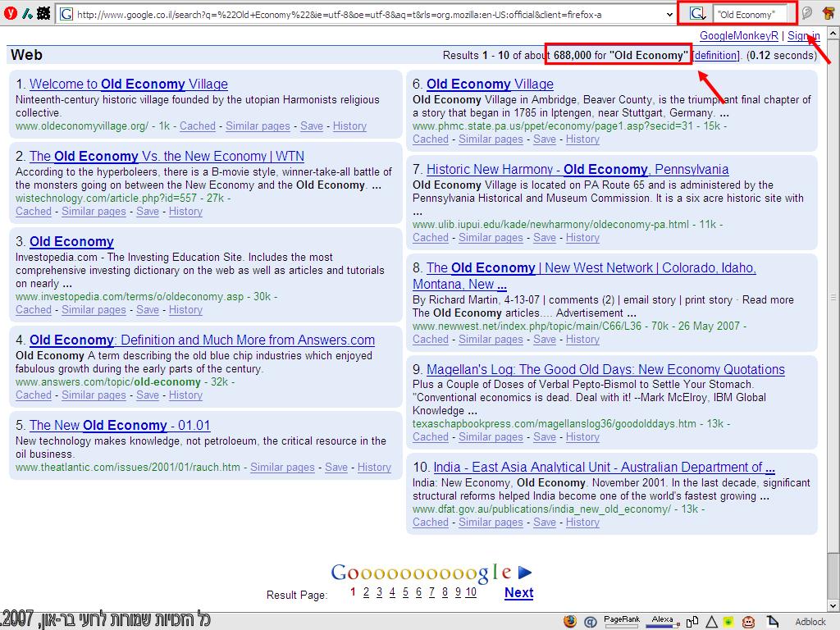The height and width of the screenshot is (630, 840).
Task: Open the definition link
Action: (x=716, y=55)
